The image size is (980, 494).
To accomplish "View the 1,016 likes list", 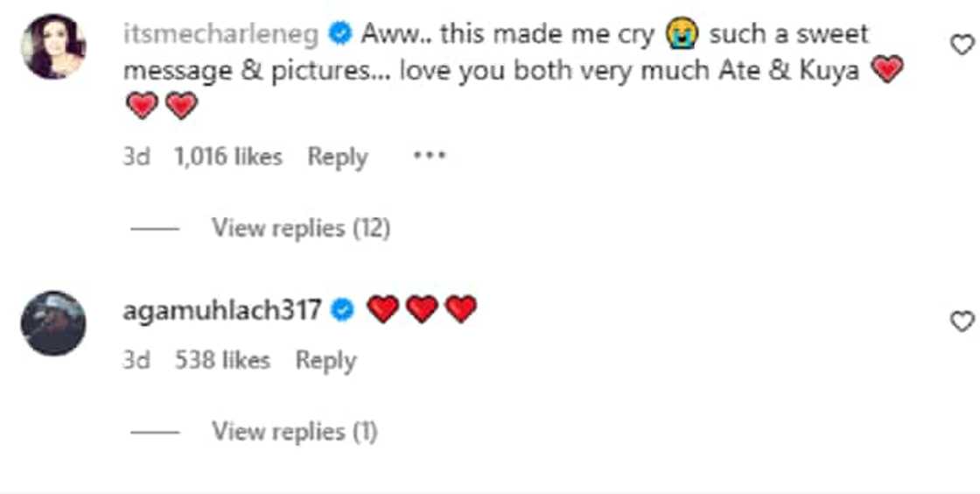I will (x=227, y=158).
